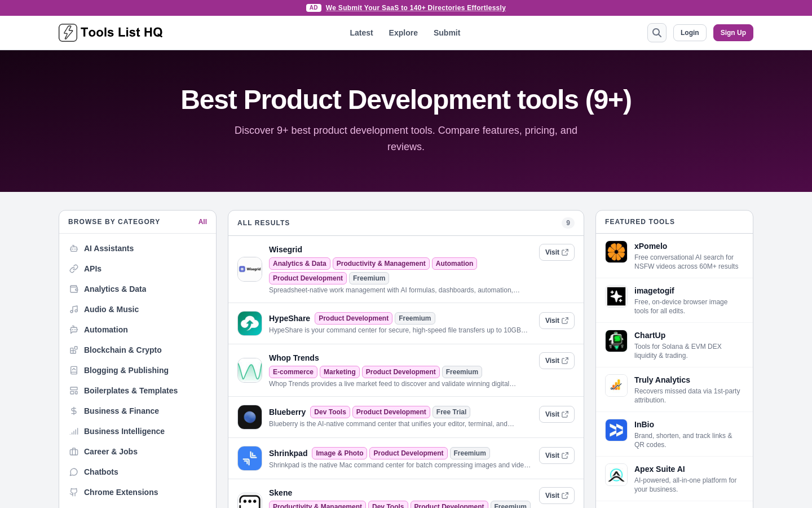Click the Career & Jobs briefcase icon
Screen dimensions: 812x508
click(74, 452)
